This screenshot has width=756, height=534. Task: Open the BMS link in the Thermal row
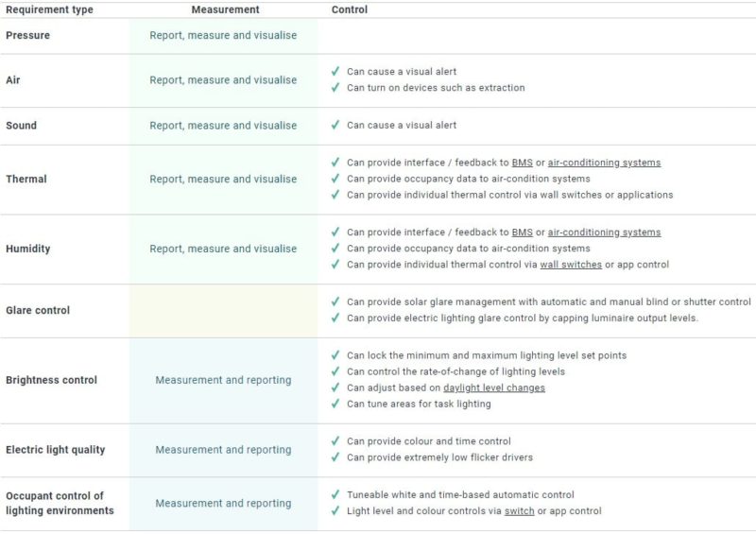pos(523,163)
